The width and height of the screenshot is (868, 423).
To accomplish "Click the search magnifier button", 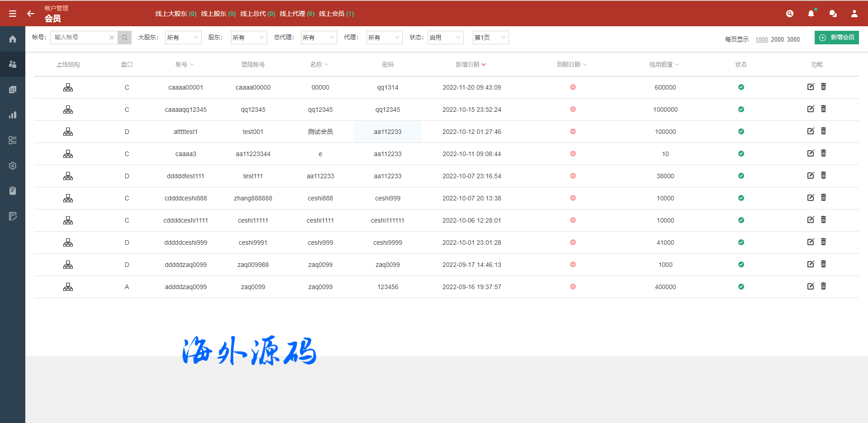I will click(125, 38).
